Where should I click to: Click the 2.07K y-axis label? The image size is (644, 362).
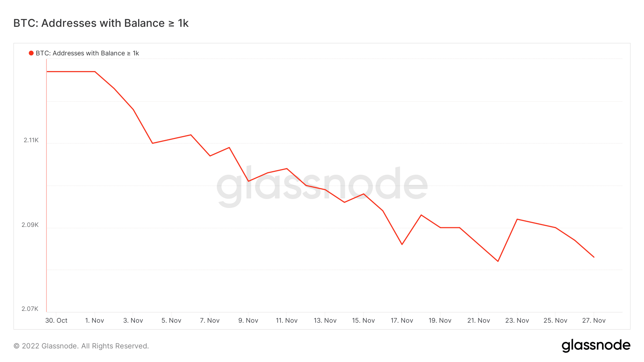click(x=30, y=309)
